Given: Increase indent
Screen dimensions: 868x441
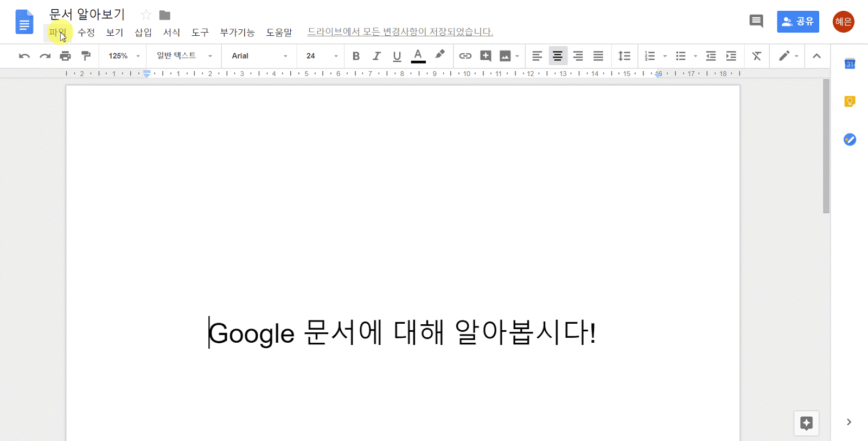Looking at the screenshot, I should pos(731,56).
